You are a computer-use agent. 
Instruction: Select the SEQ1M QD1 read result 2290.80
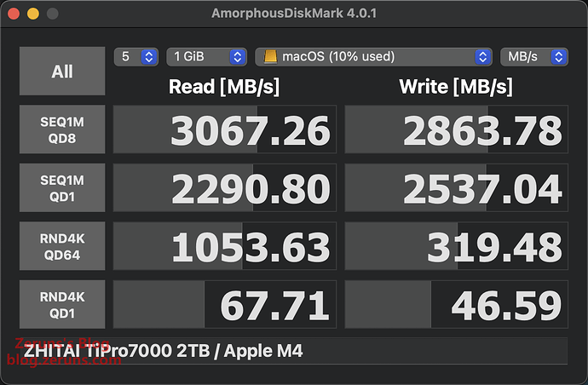[225, 187]
